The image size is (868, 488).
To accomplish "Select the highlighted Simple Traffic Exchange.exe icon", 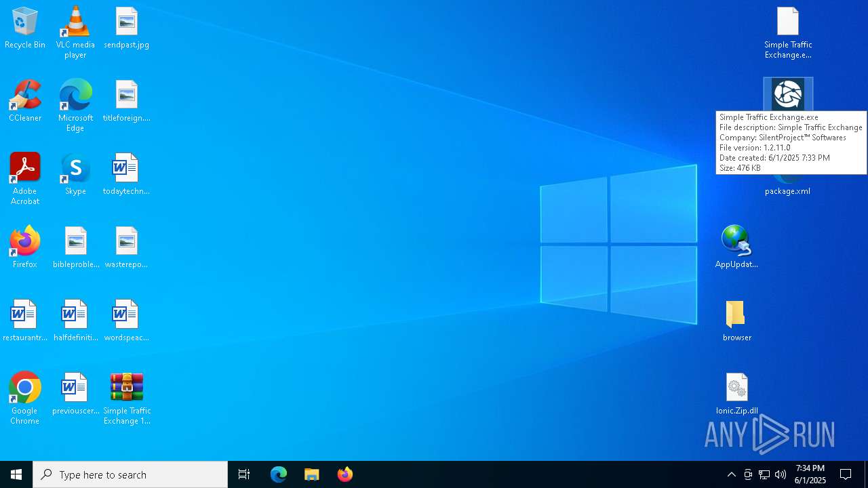I will click(x=788, y=94).
